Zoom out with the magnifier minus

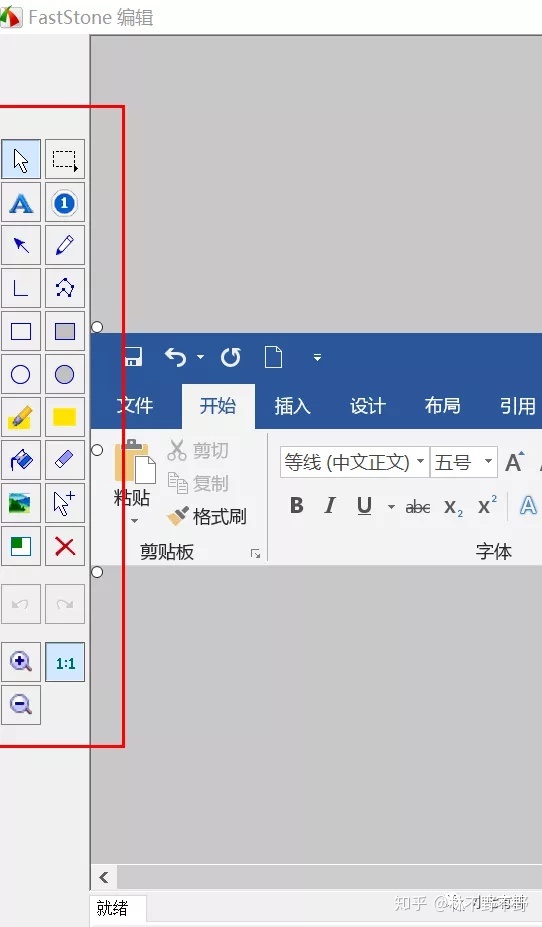tap(21, 705)
